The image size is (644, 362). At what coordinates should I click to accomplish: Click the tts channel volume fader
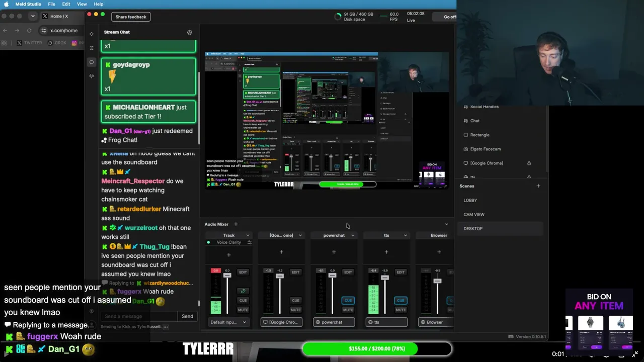pyautogui.click(x=385, y=278)
